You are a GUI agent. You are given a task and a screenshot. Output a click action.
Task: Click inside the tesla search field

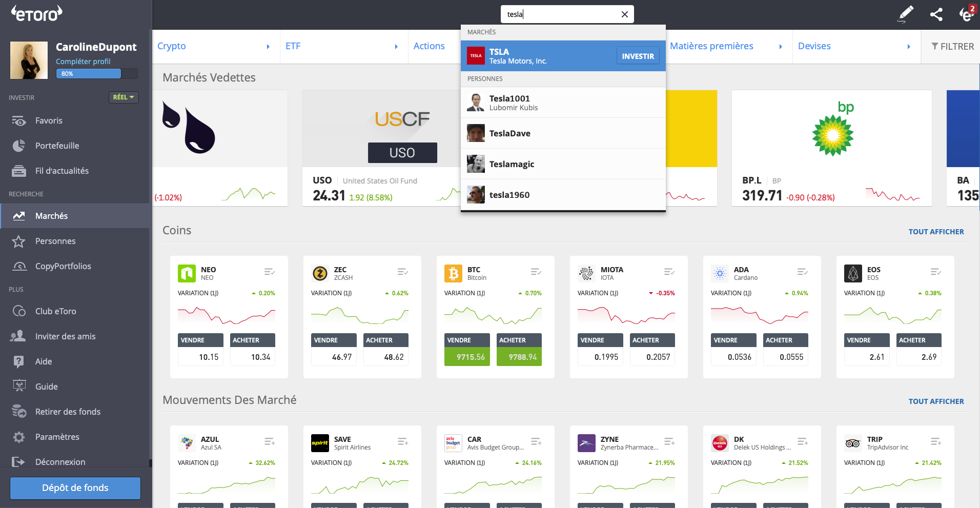pyautogui.click(x=561, y=14)
